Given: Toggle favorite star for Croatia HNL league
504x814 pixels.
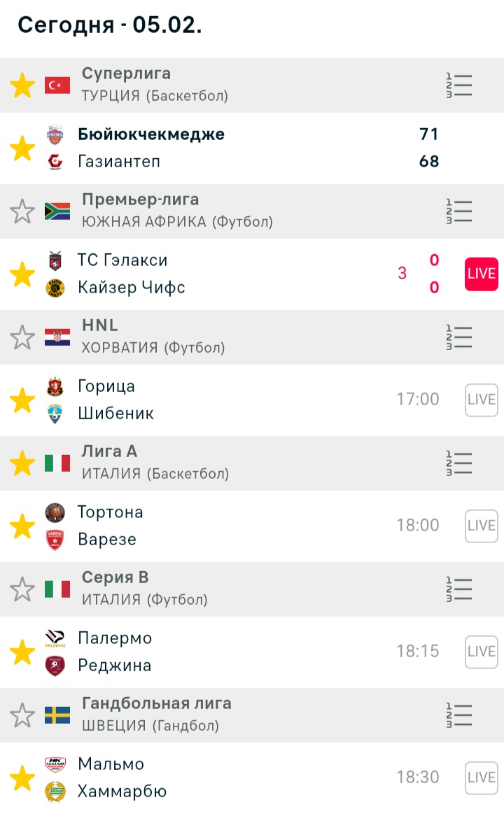Looking at the screenshot, I should point(22,337).
